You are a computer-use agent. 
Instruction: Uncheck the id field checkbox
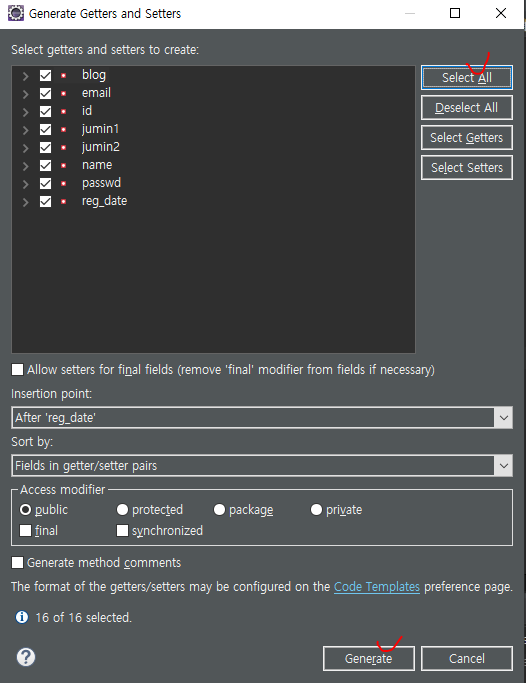[x=45, y=112]
